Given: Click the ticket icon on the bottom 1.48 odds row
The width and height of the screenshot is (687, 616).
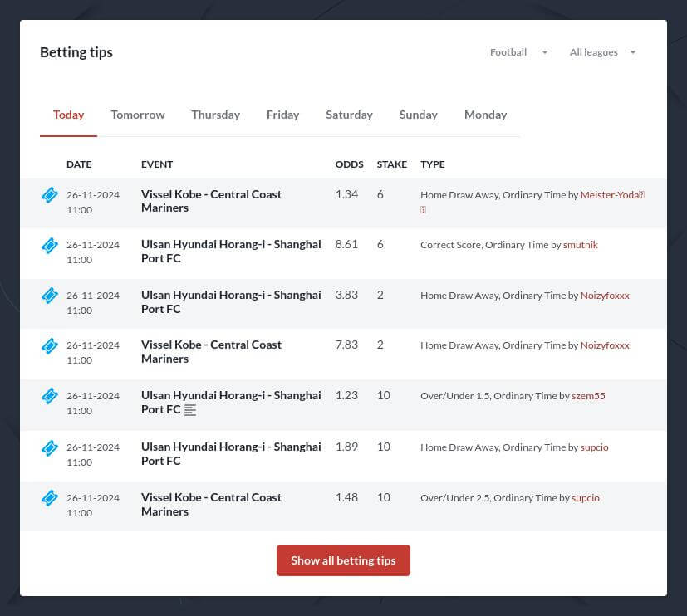Looking at the screenshot, I should (50, 498).
